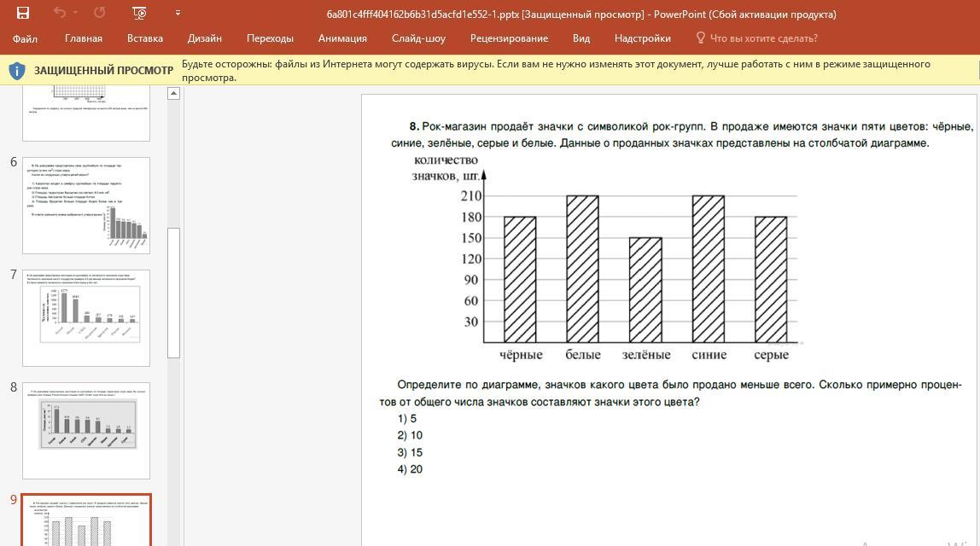Open the Customize Quick Access Toolbar dropdown
The image size is (980, 546).
[178, 13]
